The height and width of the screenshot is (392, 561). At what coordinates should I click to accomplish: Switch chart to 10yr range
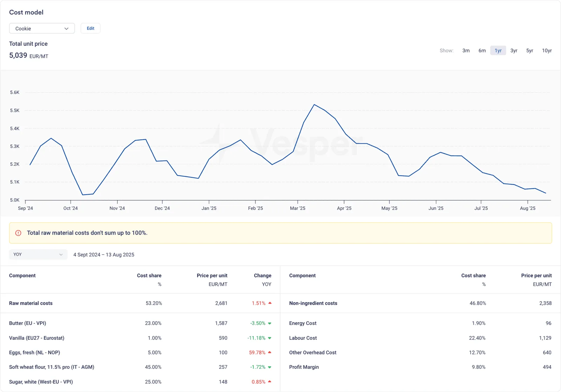[547, 50]
